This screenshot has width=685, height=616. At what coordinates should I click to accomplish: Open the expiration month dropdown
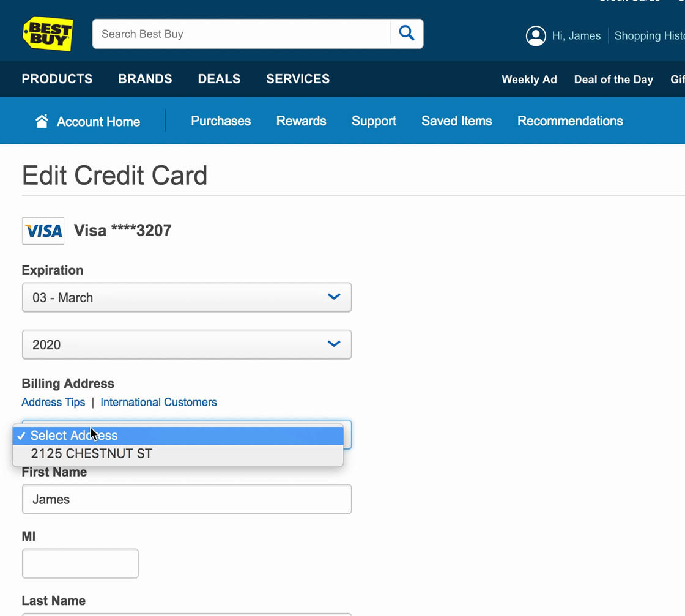[x=187, y=297]
